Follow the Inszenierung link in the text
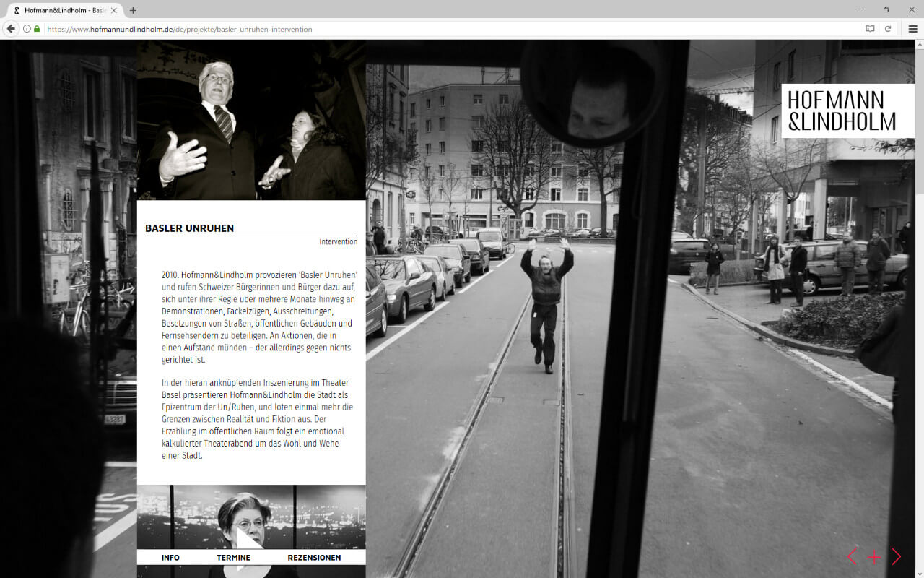The image size is (924, 578). (286, 383)
